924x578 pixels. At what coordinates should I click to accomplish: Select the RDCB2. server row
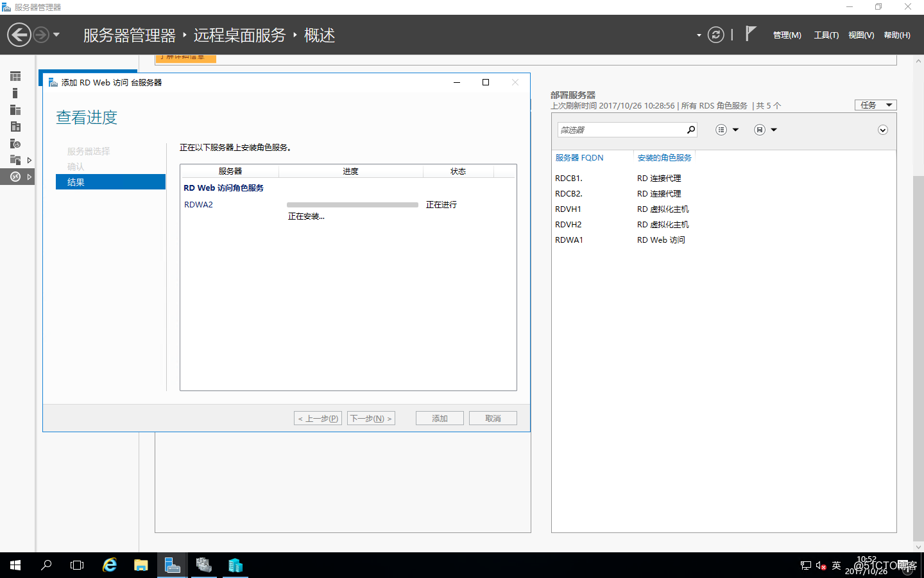click(723, 193)
